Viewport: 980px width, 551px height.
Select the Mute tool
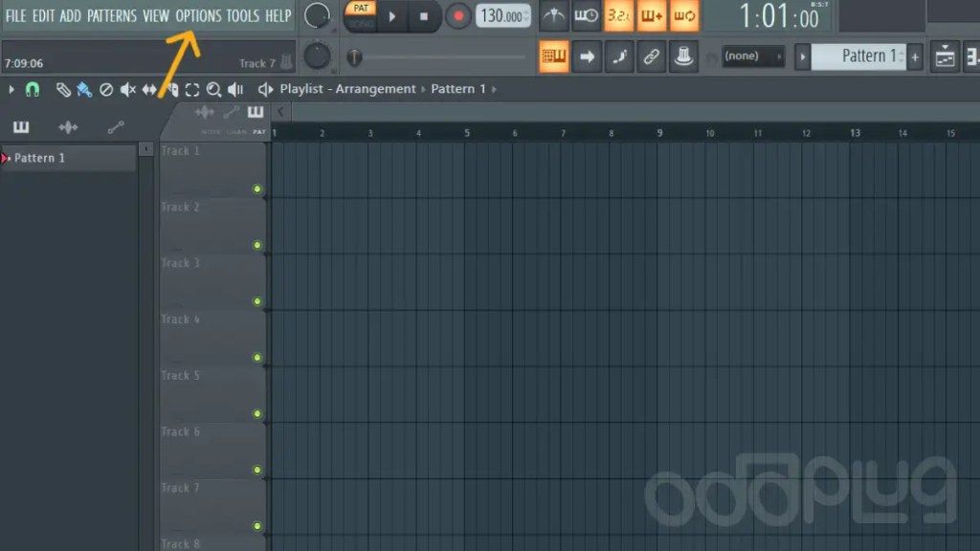(127, 89)
